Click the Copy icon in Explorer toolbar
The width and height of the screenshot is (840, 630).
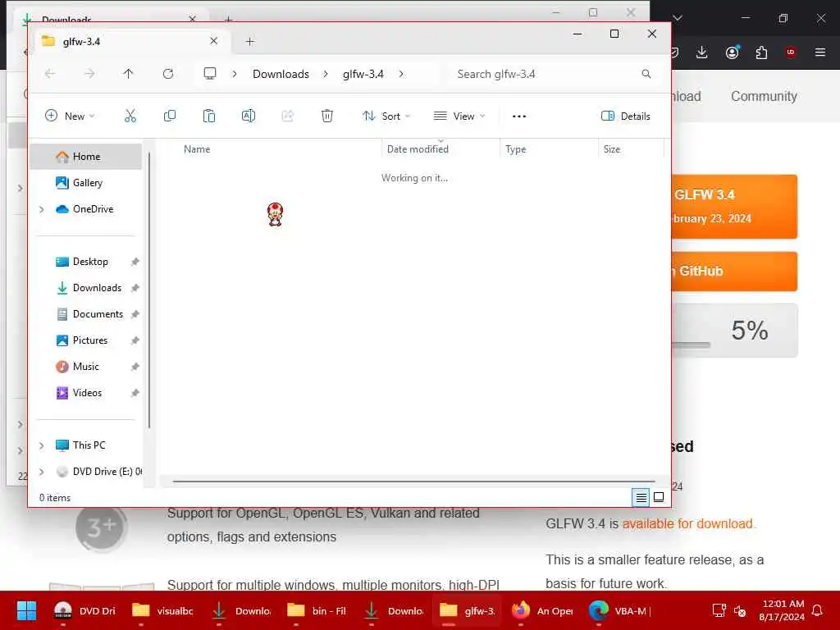pos(170,116)
